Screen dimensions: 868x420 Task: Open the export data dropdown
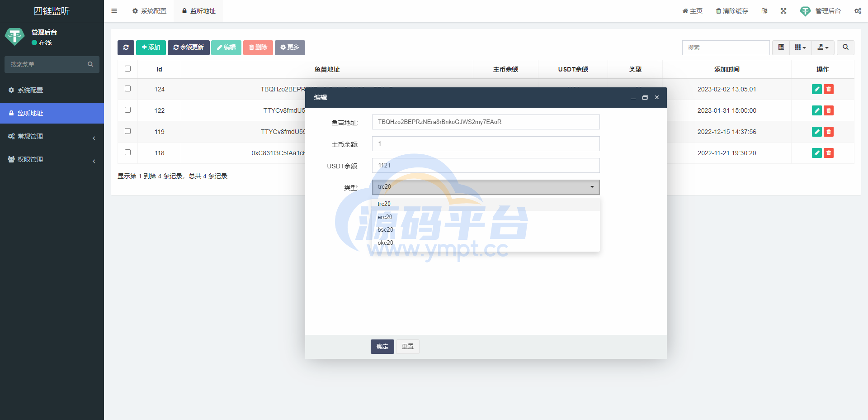(x=823, y=48)
